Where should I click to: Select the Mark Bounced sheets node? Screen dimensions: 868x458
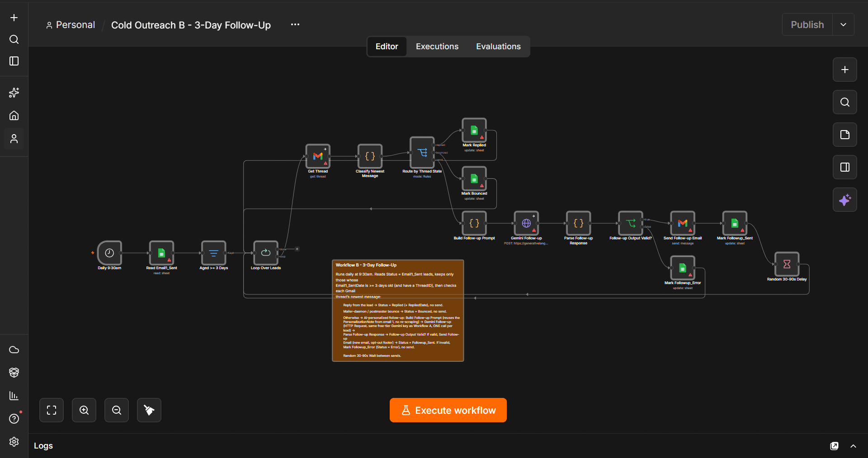474,178
